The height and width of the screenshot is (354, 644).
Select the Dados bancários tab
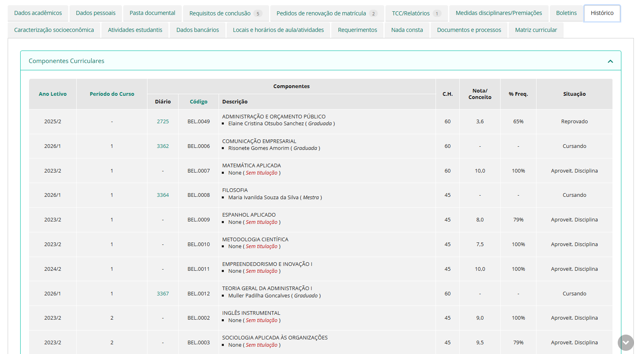point(198,30)
